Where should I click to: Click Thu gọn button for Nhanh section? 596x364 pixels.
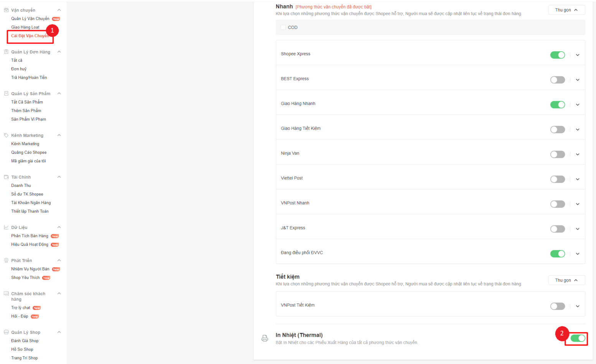(566, 10)
